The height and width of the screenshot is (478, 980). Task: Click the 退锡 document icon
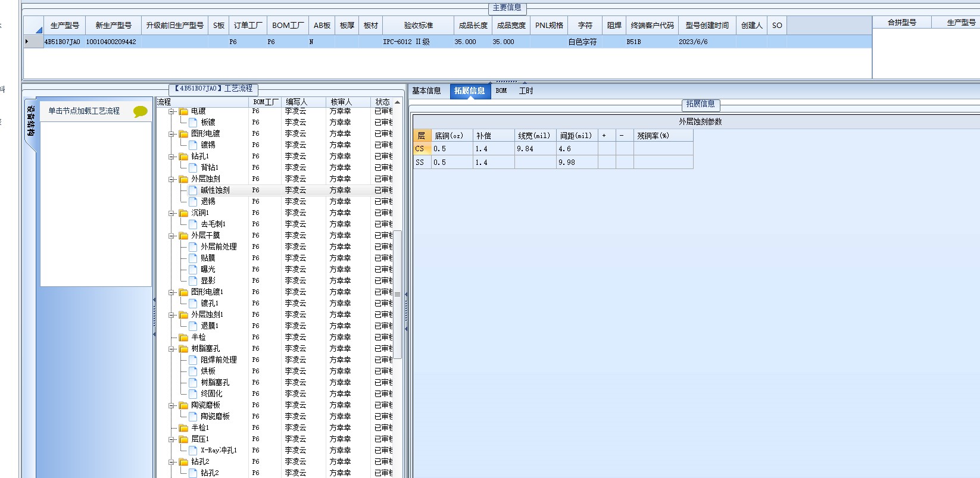point(193,202)
